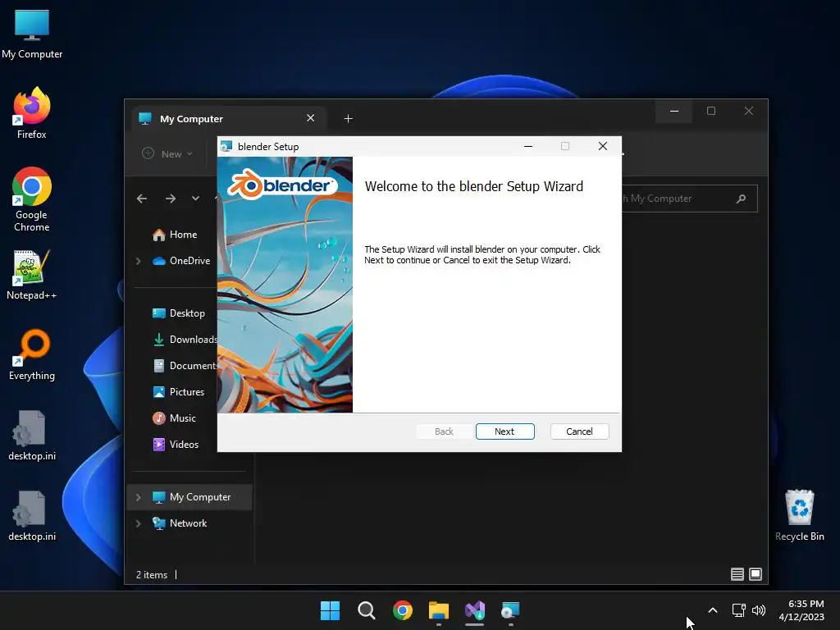Open Documents in Explorer sidebar
Viewport: 840px width, 630px height.
(185, 366)
